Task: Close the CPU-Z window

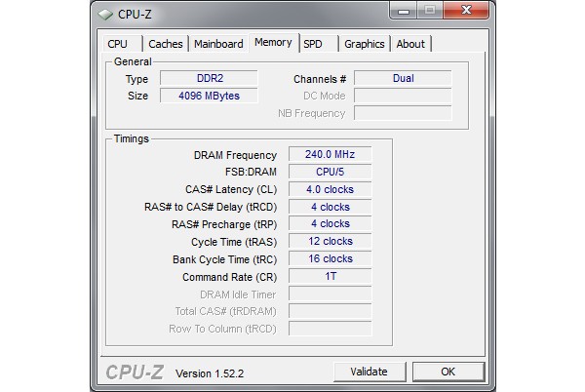Action: (x=466, y=10)
